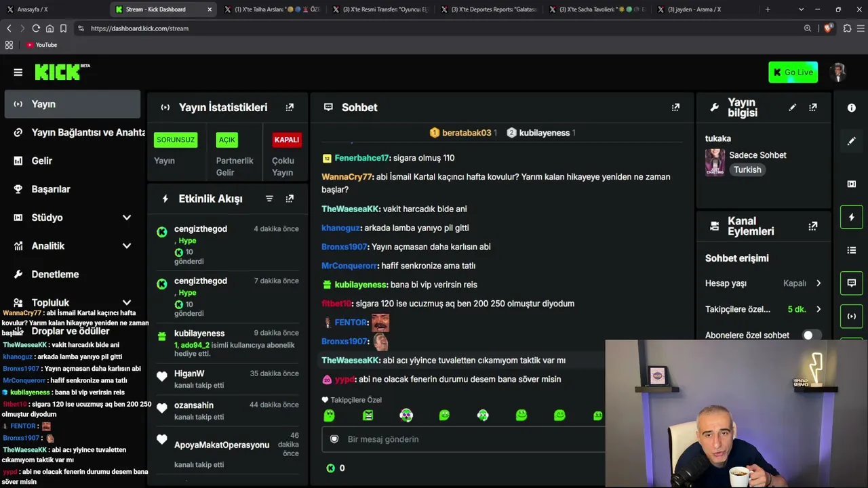868x488 pixels.
Task: Click the bookmark icon next to the home button
Action: point(63,28)
